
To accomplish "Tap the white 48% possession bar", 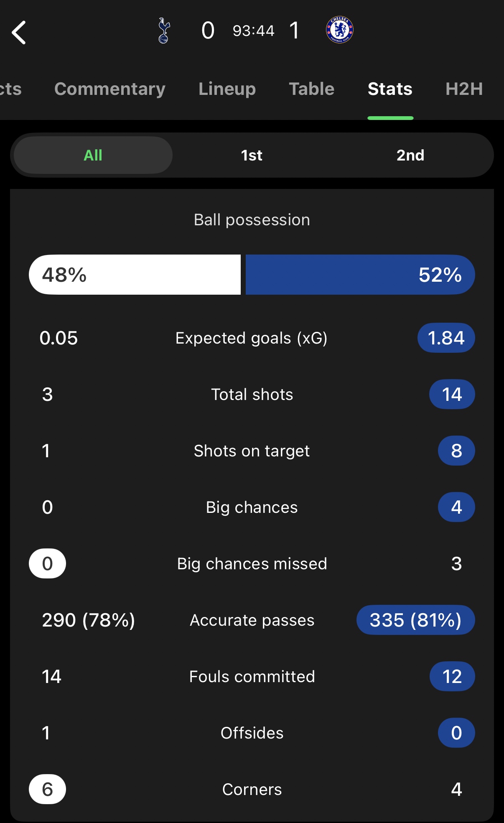I will pyautogui.click(x=135, y=275).
